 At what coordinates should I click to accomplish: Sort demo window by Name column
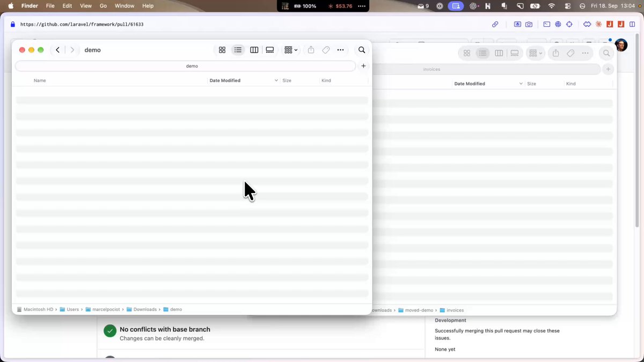coord(40,80)
